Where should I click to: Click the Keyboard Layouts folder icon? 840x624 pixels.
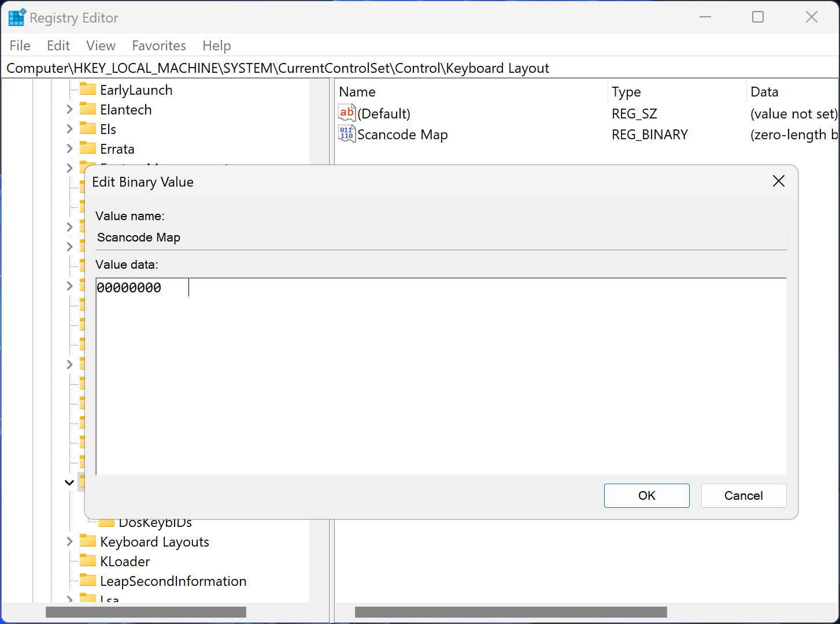[x=88, y=541]
